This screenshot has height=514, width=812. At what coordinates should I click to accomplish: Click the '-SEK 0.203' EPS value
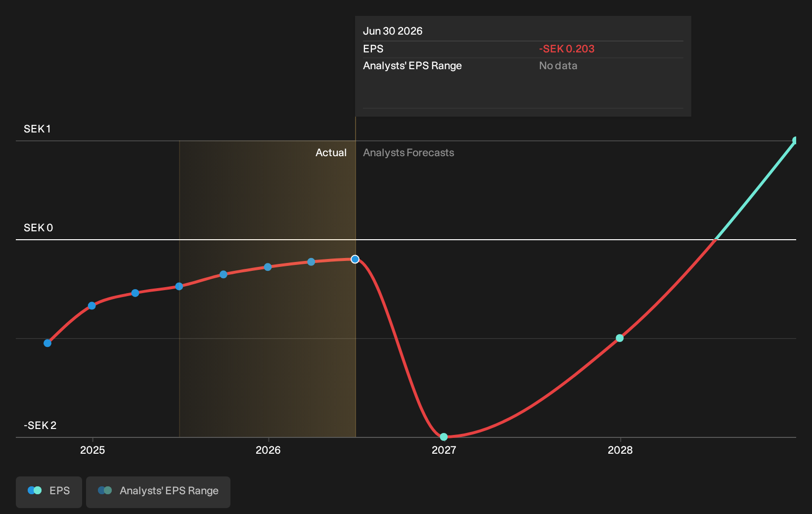pyautogui.click(x=567, y=49)
